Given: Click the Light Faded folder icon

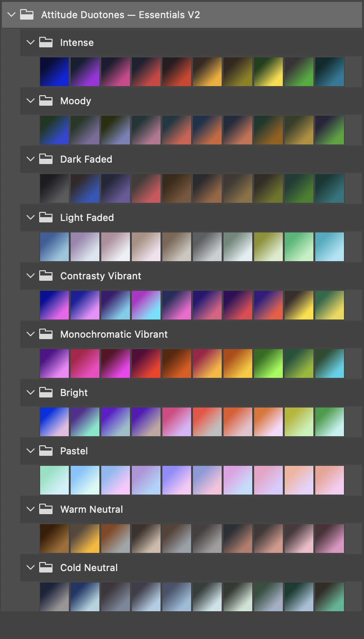Looking at the screenshot, I should [45, 217].
